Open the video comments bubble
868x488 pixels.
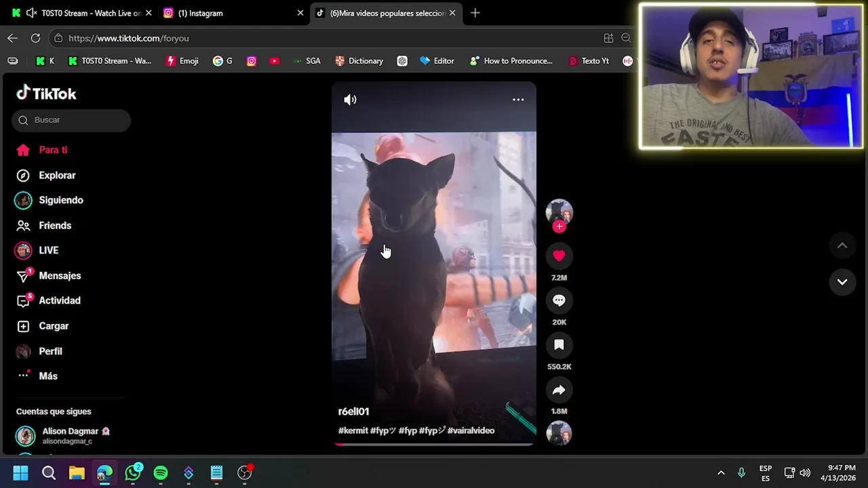click(x=559, y=300)
